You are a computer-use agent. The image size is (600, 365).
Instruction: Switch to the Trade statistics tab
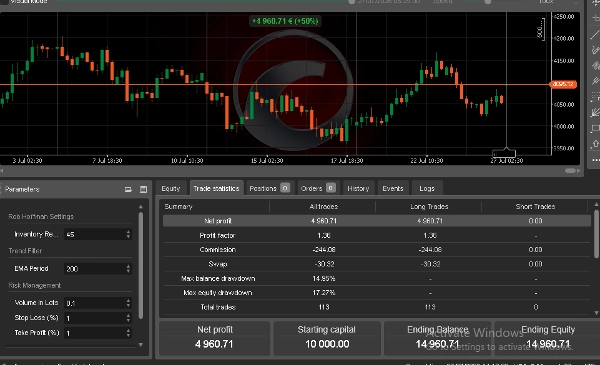pyautogui.click(x=216, y=189)
